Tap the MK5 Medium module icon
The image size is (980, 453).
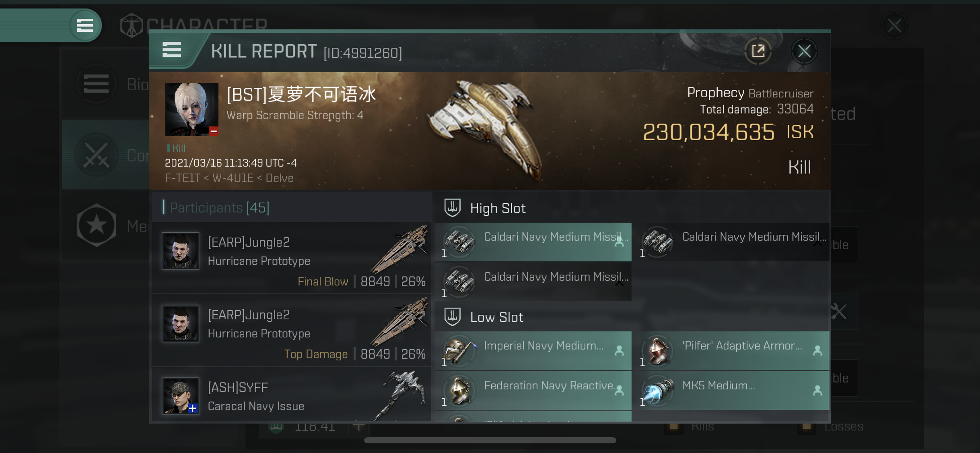coord(657,391)
